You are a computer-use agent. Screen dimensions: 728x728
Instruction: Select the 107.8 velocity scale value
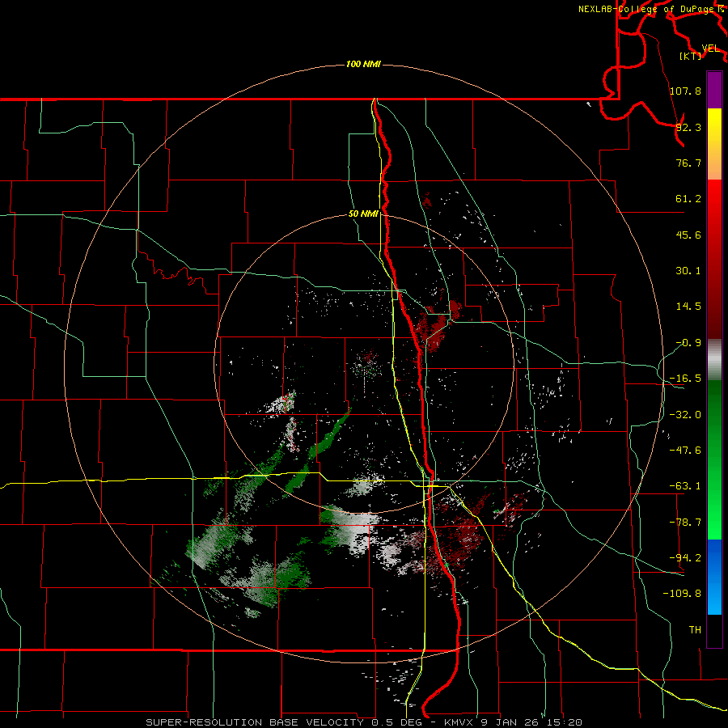pos(685,91)
